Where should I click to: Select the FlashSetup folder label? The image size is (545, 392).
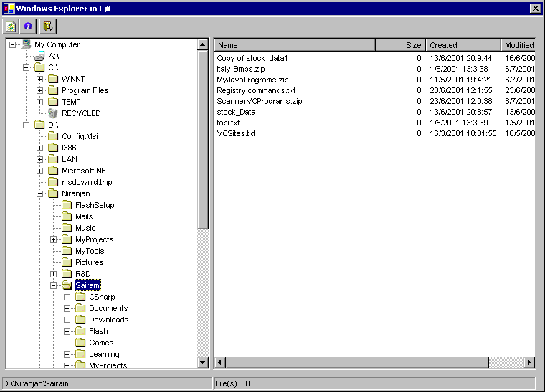[x=95, y=205]
